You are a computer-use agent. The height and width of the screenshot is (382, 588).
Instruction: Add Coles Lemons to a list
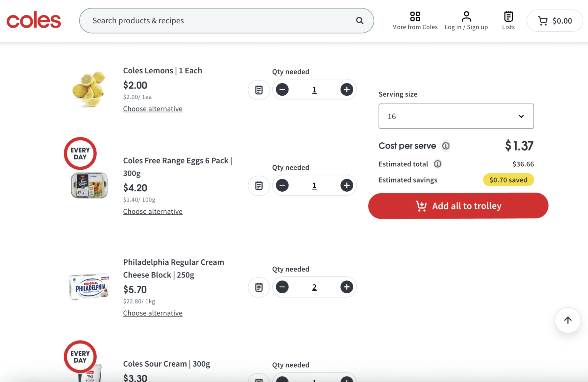pyautogui.click(x=259, y=90)
